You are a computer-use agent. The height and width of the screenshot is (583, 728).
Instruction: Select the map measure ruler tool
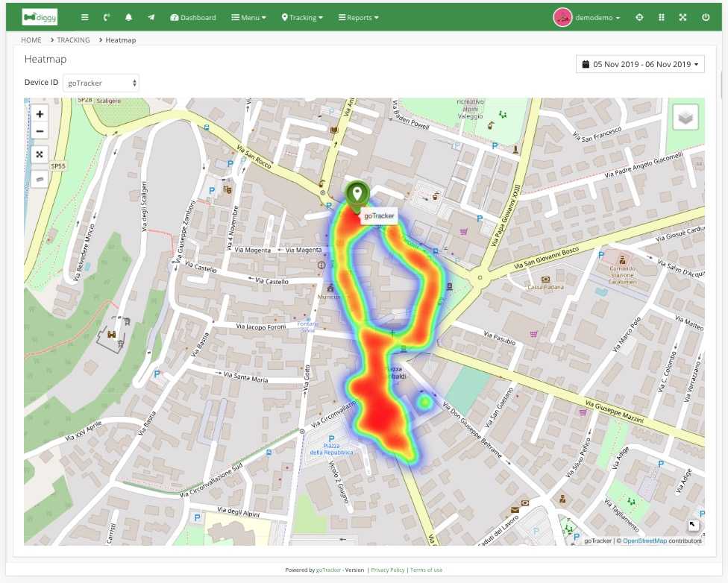(x=40, y=179)
